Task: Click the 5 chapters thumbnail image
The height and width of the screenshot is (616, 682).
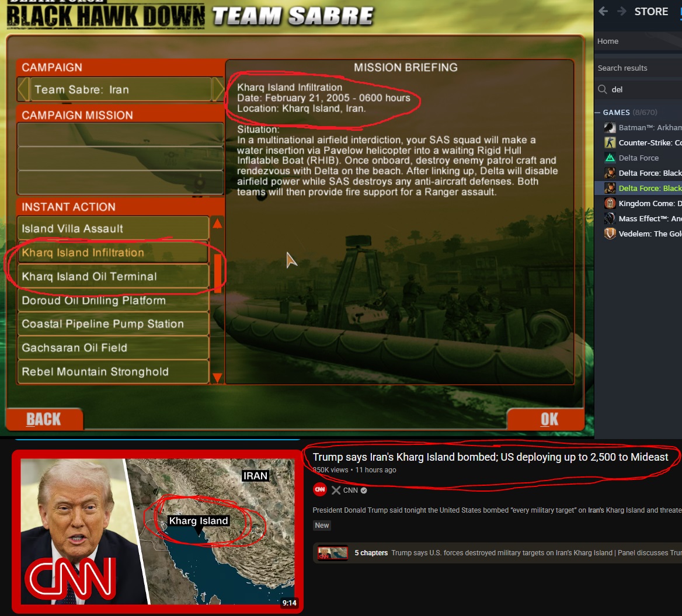Action: tap(333, 553)
